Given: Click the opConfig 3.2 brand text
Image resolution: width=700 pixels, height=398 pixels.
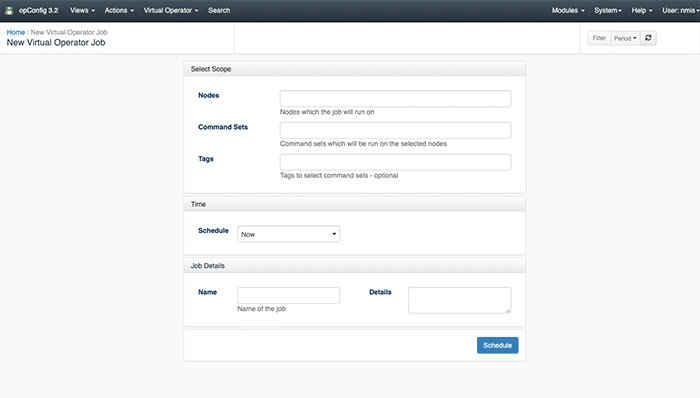Looking at the screenshot, I should 38,10.
